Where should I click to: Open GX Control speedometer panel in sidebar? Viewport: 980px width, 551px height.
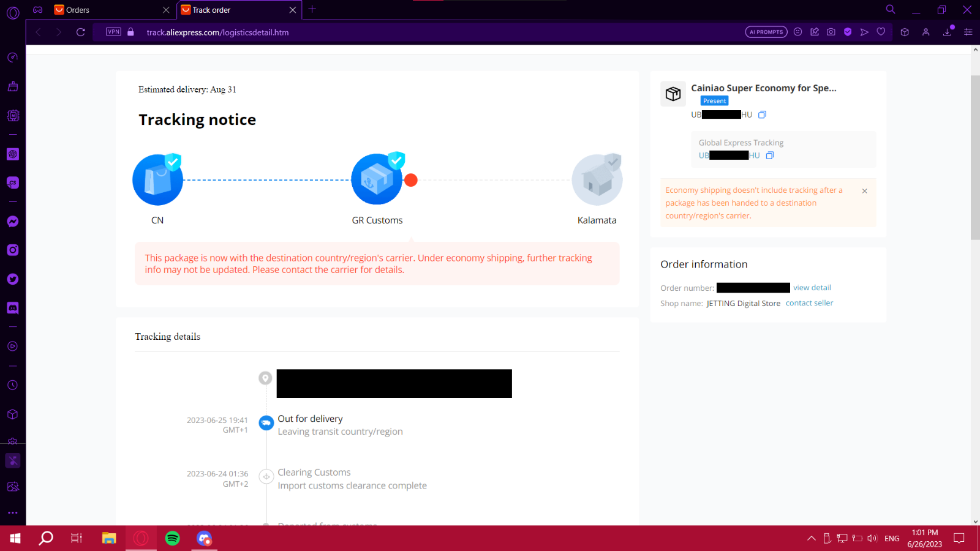[13, 58]
